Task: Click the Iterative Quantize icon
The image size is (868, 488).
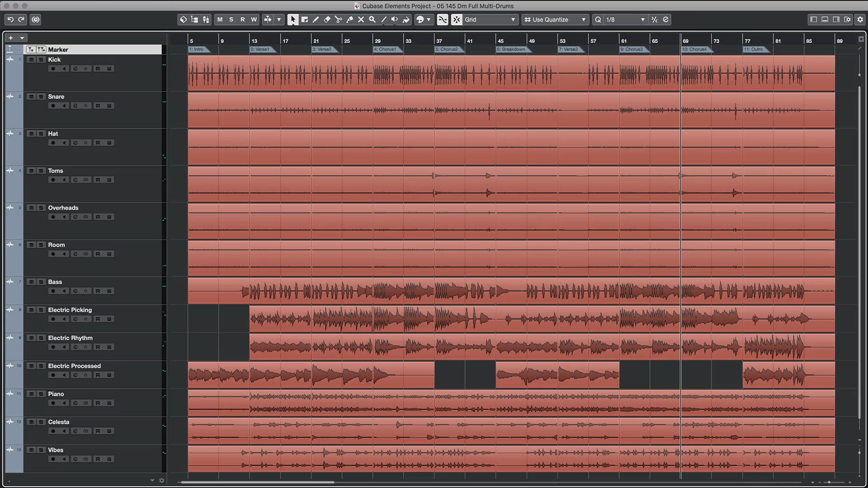Action: 654,19
